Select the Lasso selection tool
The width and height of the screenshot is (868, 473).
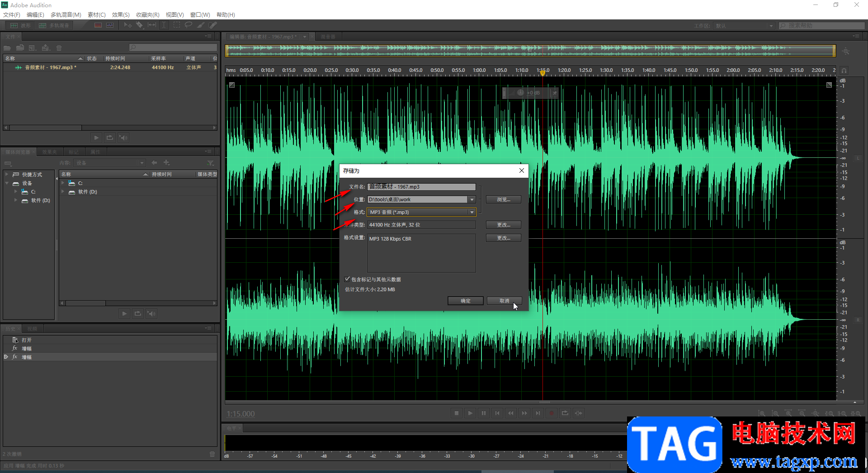tap(189, 25)
